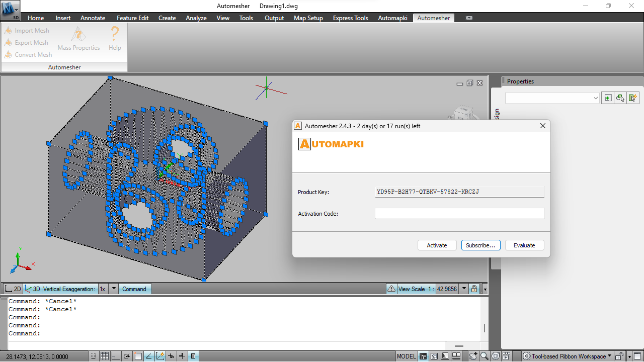The height and width of the screenshot is (362, 644).
Task: Click the Product Key field
Action: tap(459, 192)
